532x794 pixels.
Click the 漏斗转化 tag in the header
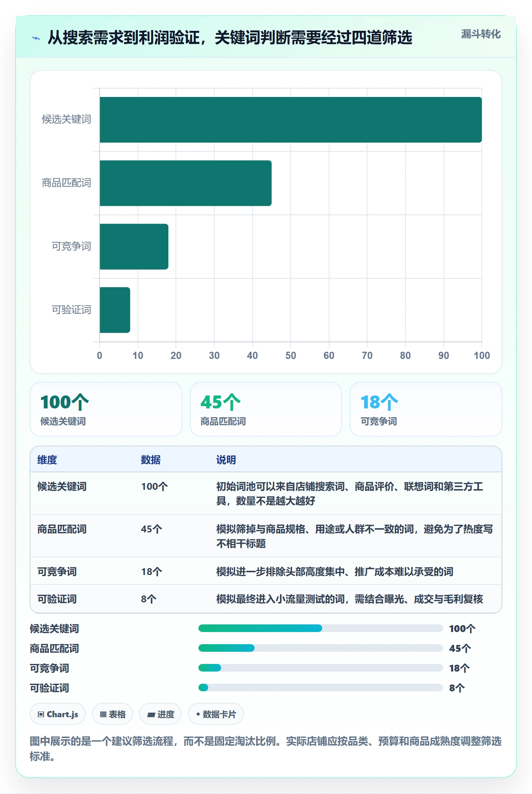(481, 34)
